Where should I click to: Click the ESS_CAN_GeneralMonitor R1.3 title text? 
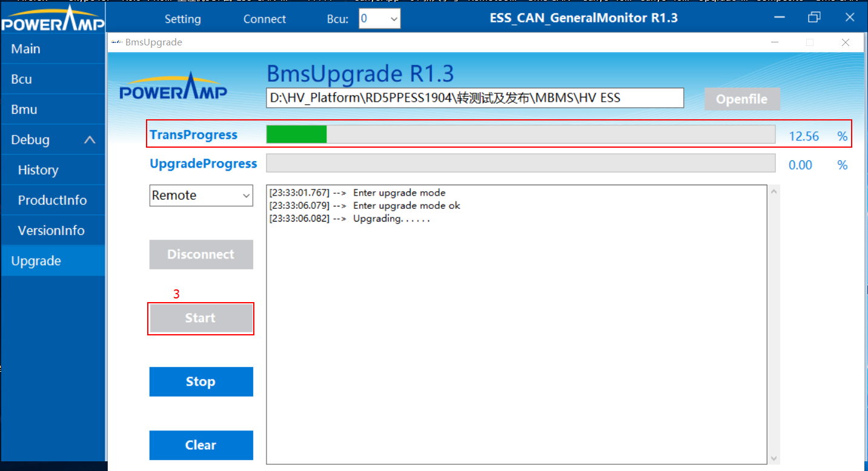tap(584, 18)
